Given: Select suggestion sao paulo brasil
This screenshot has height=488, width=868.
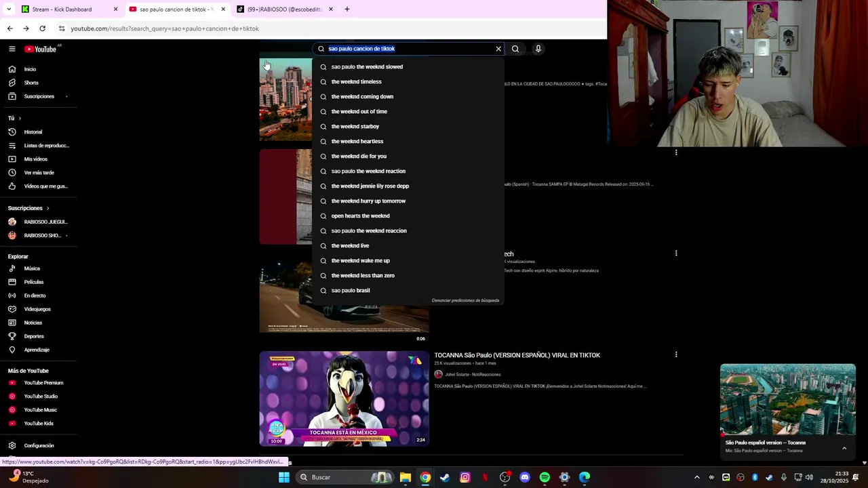Looking at the screenshot, I should tap(408, 291).
